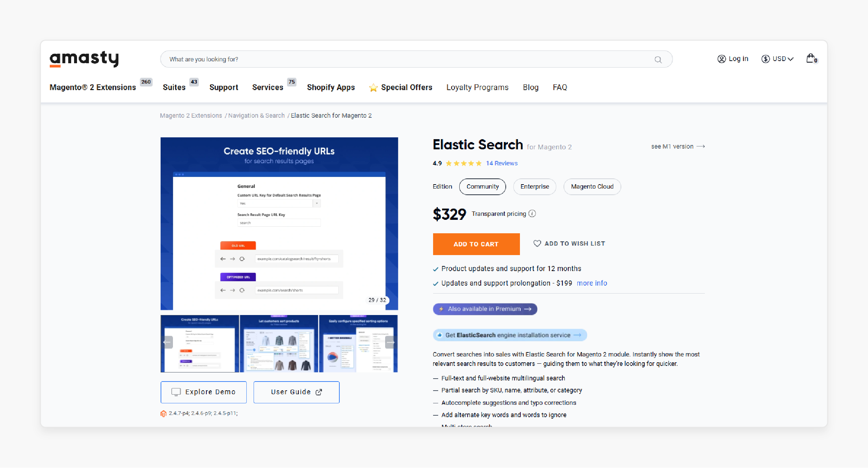Click the Transparent pricing info icon
Viewport: 868px width, 468px height.
point(532,214)
